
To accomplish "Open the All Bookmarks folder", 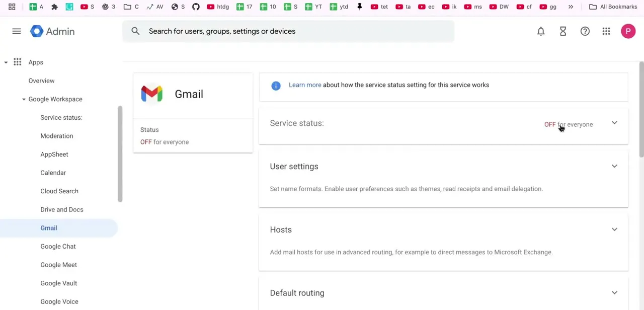I will click(613, 7).
